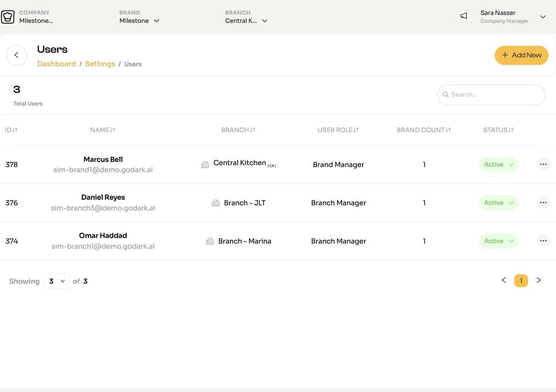The width and height of the screenshot is (556, 392).
Task: Click the Milestone... company name
Action: tap(36, 21)
